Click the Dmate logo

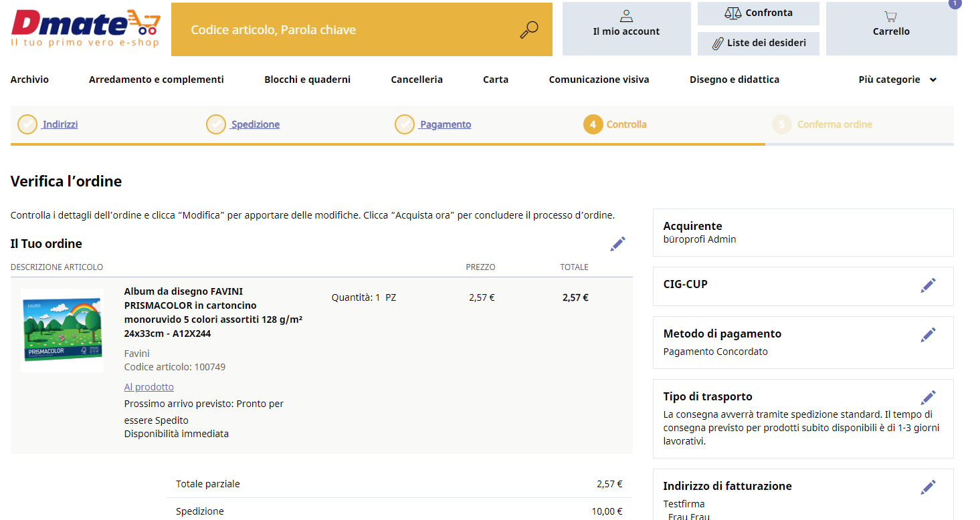coord(86,29)
